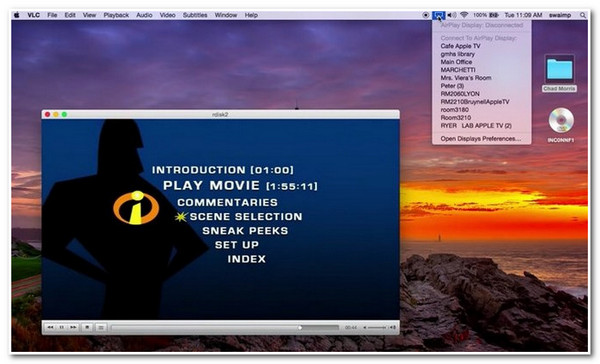
Task: Pause playback with the pause button
Action: click(62, 327)
